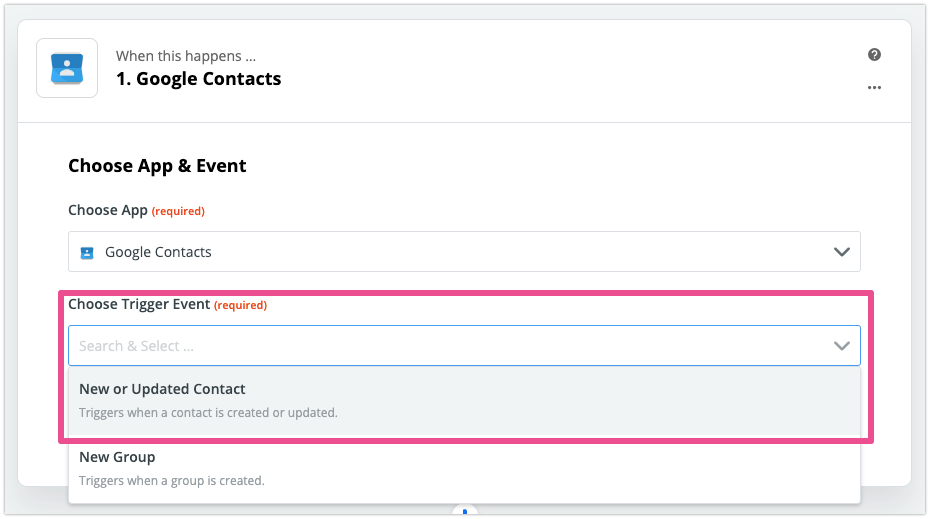Image resolution: width=930 pixels, height=519 pixels.
Task: Click the Google Contacts app icon in step header
Action: (x=67, y=68)
